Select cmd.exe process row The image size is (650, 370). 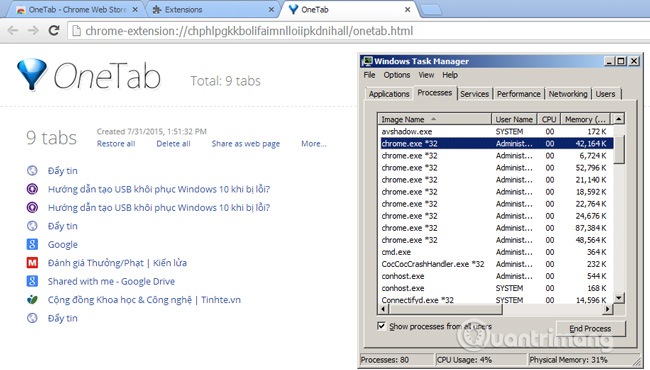[496, 252]
